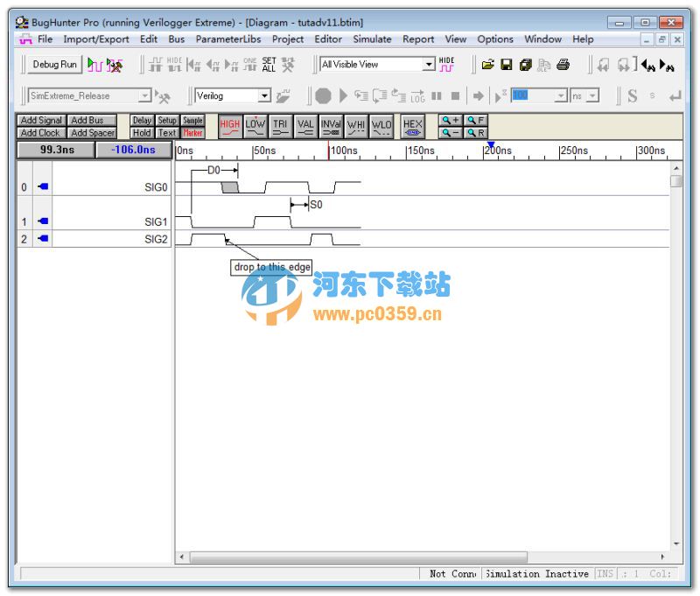Image resolution: width=700 pixels, height=596 pixels.
Task: Open the Simulate menu
Action: [372, 39]
